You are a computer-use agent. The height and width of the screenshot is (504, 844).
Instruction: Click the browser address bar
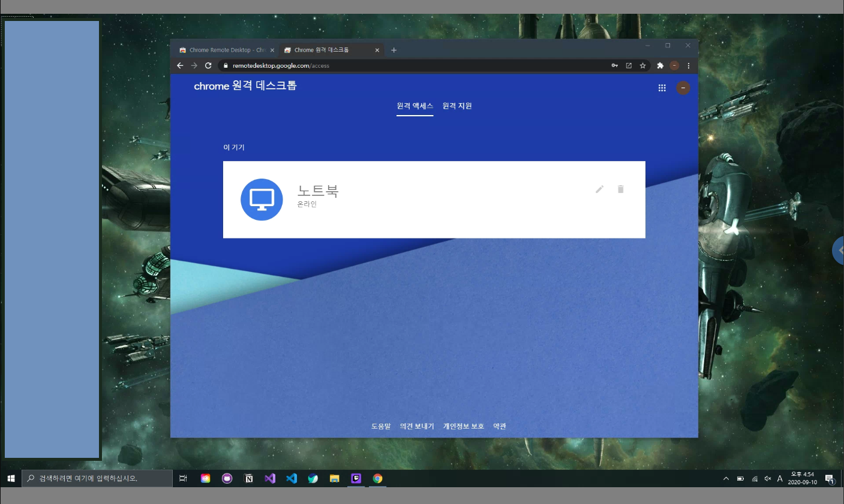360,65
